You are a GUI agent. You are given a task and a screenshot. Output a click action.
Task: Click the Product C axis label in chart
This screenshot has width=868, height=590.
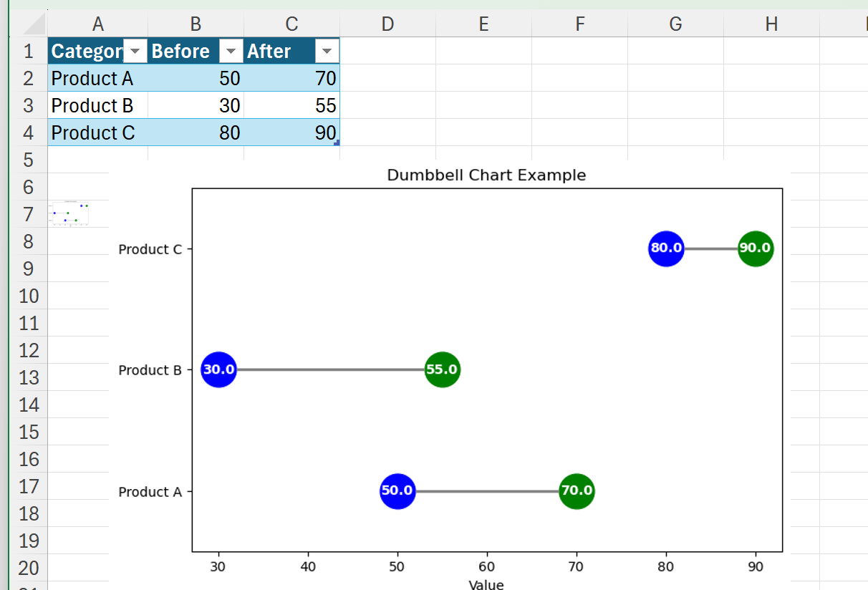pyautogui.click(x=150, y=249)
